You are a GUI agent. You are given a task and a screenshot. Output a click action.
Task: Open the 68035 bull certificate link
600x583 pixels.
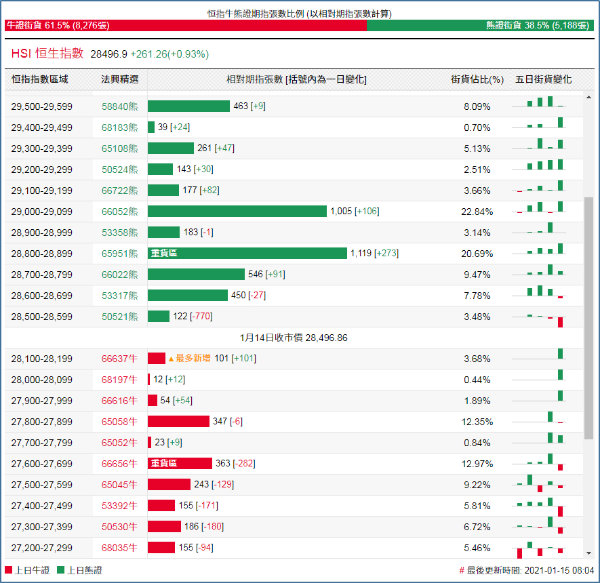[x=119, y=548]
